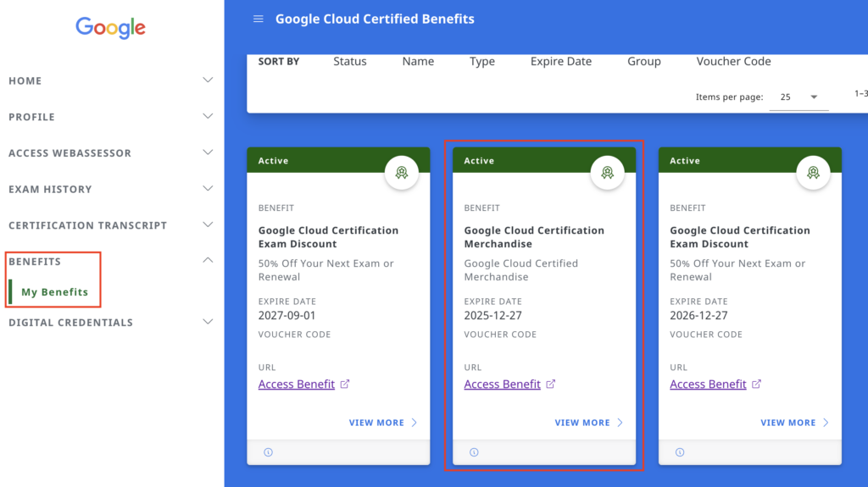Click the Google logo
This screenshot has width=868, height=487.
111,28
